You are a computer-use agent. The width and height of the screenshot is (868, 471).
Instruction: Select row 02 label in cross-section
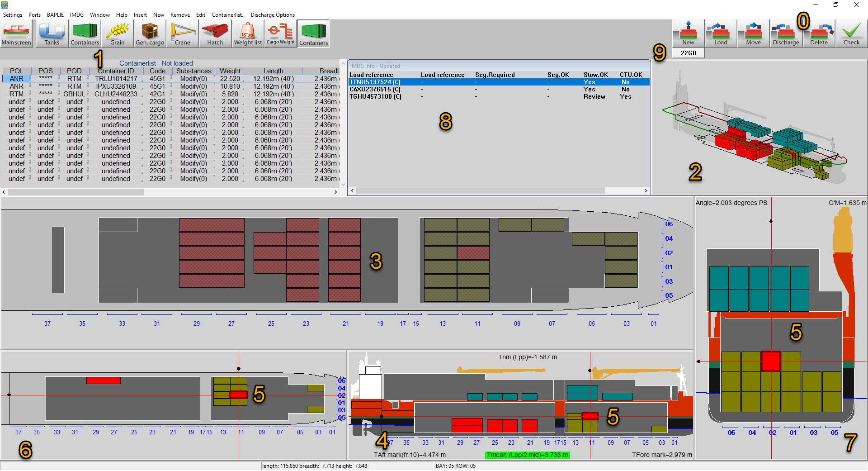[773, 433]
